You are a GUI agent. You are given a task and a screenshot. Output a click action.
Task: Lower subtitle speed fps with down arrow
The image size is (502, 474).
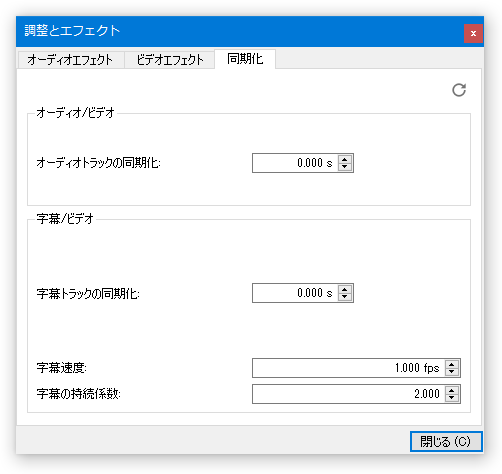[x=452, y=372]
